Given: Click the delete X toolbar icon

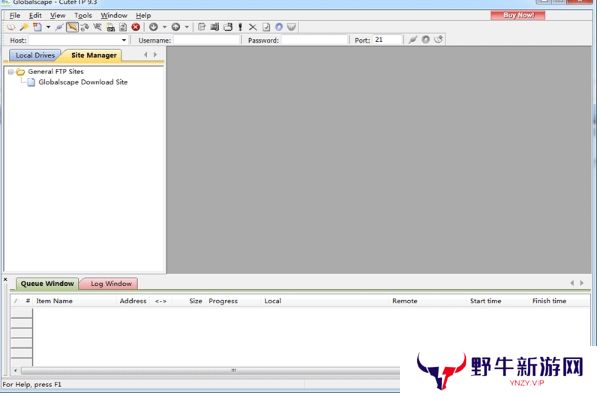Looking at the screenshot, I should point(253,27).
